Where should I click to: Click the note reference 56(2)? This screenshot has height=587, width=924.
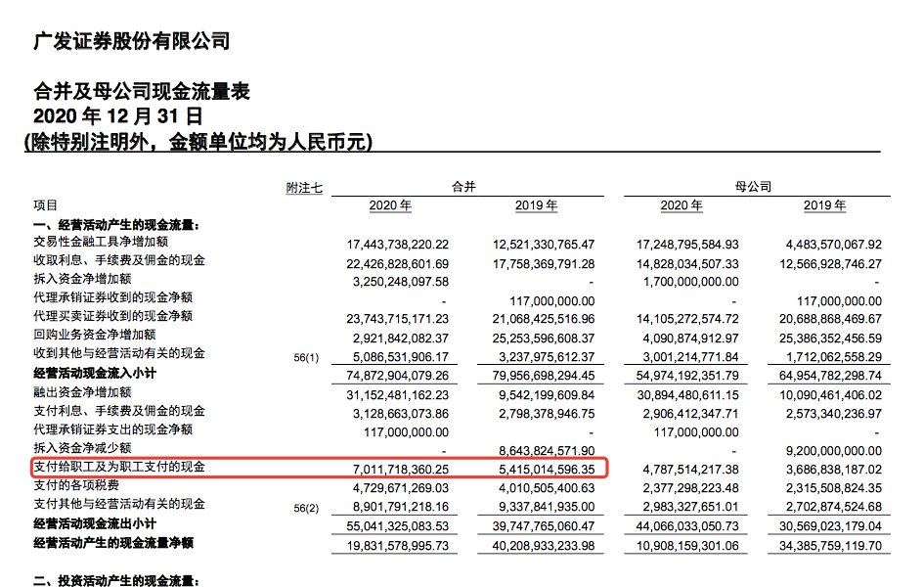click(x=306, y=508)
